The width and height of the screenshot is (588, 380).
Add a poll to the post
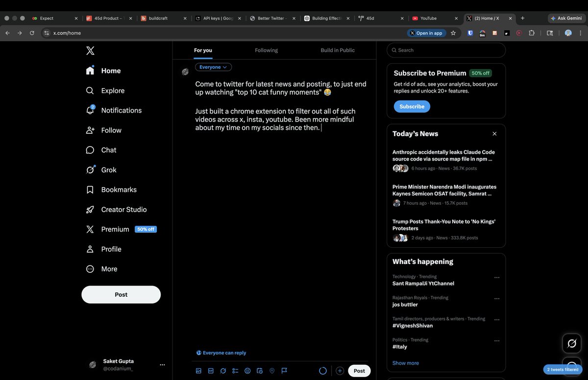click(235, 371)
